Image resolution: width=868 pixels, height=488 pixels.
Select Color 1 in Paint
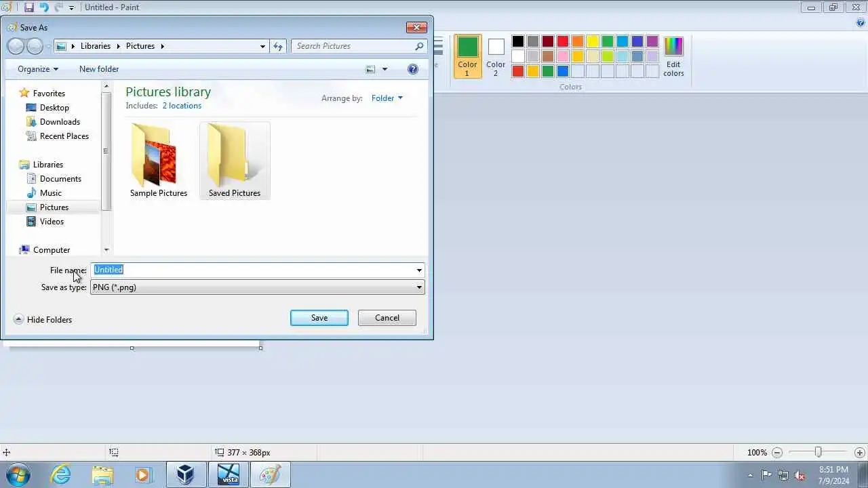467,56
